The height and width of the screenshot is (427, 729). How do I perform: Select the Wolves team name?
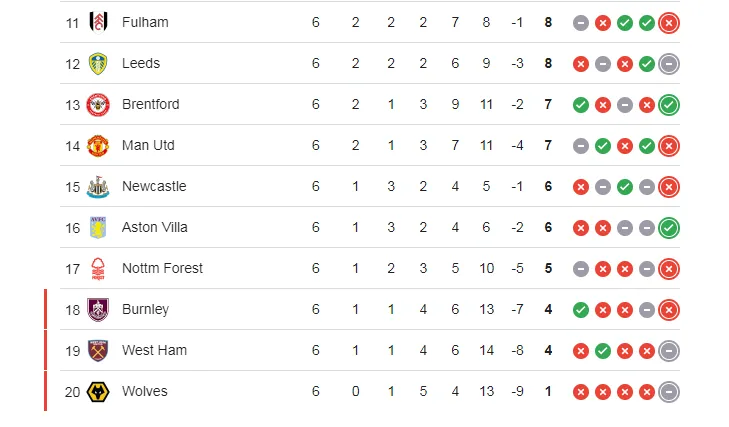(145, 391)
